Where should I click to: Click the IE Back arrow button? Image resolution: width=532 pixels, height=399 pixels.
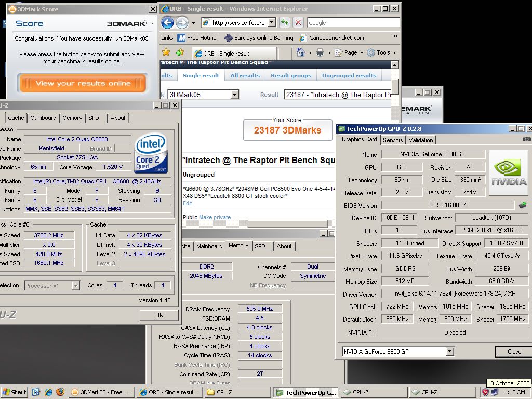[167, 23]
